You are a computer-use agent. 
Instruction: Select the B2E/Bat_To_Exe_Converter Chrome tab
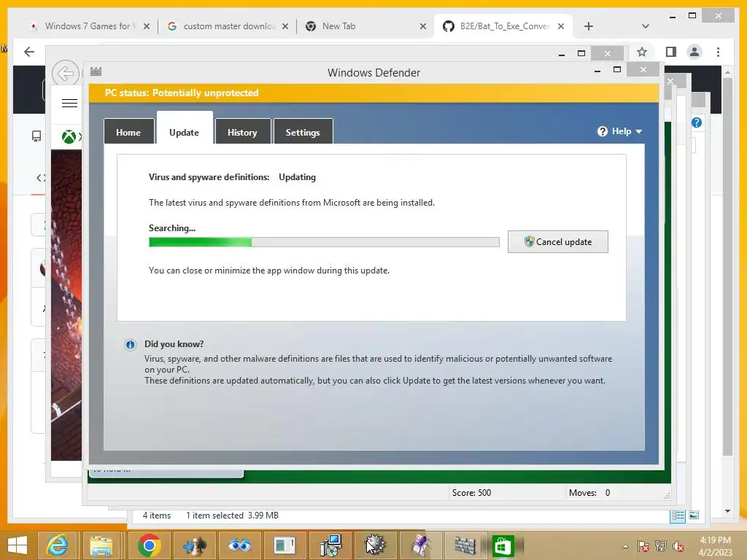tap(504, 26)
